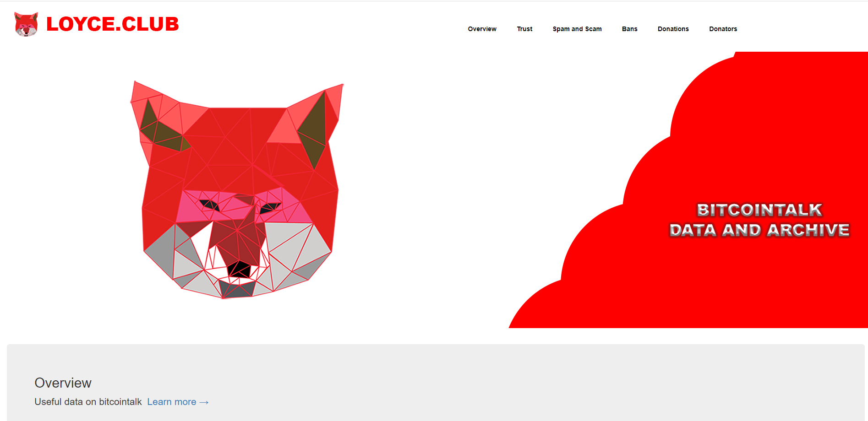Click the black nose of the large fox
Viewport: 868px width, 421px height.
tap(239, 270)
